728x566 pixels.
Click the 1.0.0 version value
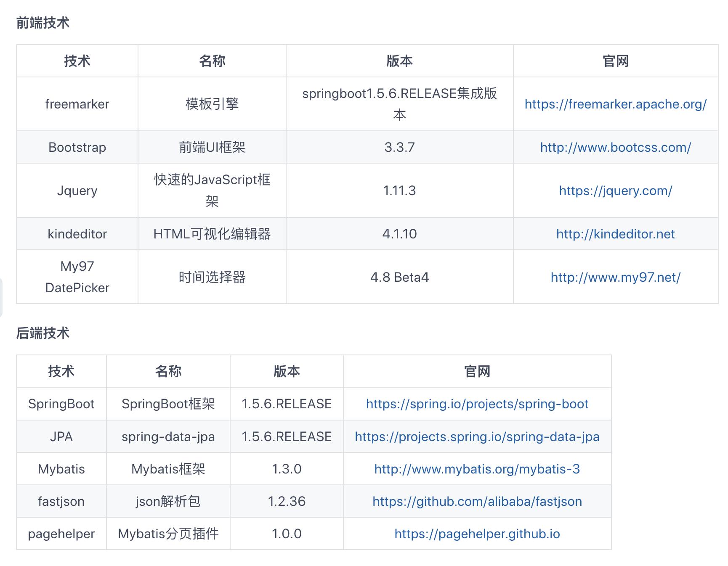click(x=287, y=534)
